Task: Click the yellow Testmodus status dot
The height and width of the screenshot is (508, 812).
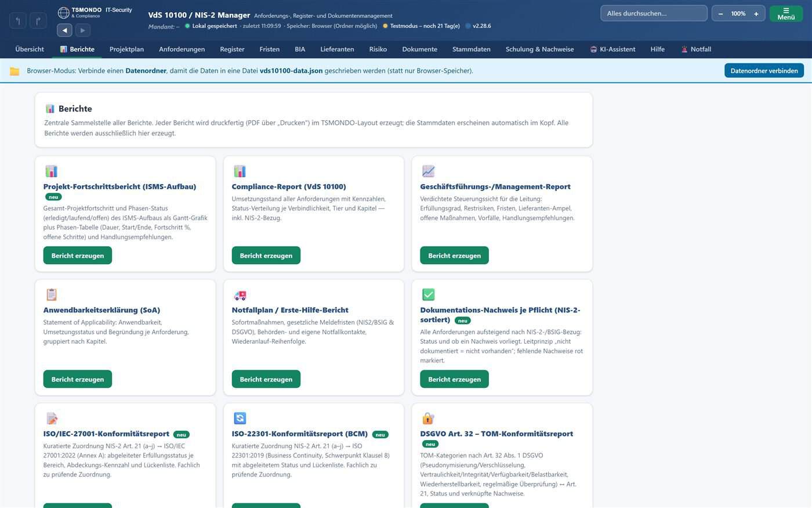Action: [385, 26]
